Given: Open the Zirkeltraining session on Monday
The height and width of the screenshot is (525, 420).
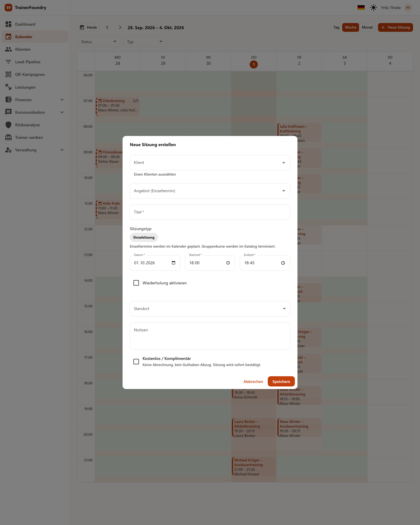Looking at the screenshot, I should (x=118, y=107).
